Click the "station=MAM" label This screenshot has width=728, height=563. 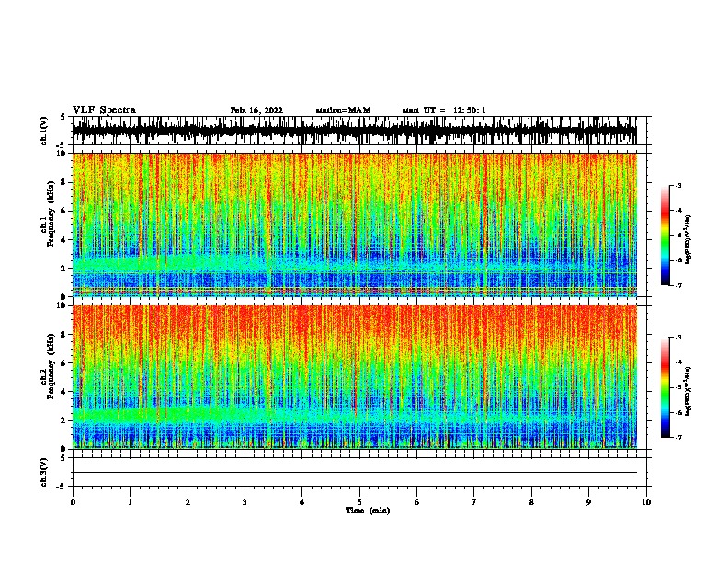click(x=343, y=110)
